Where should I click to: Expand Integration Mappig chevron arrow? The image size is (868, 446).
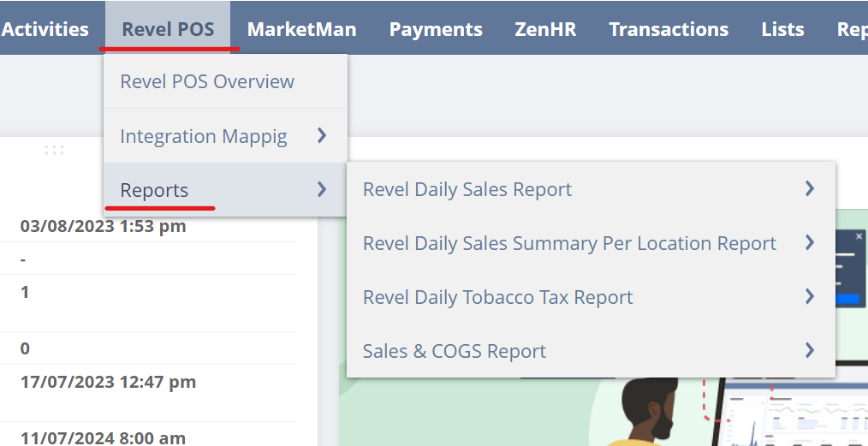click(322, 135)
